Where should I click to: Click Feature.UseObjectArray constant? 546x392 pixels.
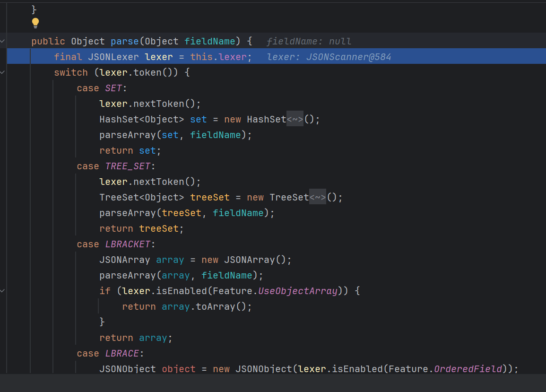(298, 291)
